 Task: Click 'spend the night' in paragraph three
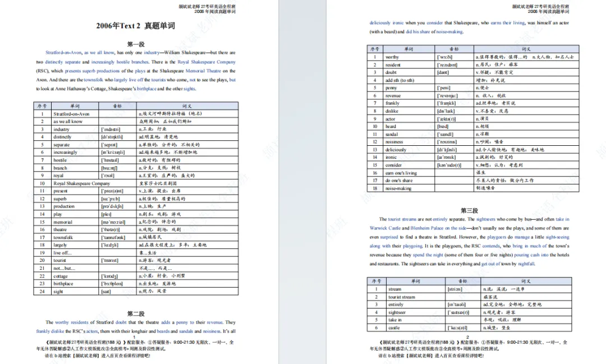tap(428, 255)
